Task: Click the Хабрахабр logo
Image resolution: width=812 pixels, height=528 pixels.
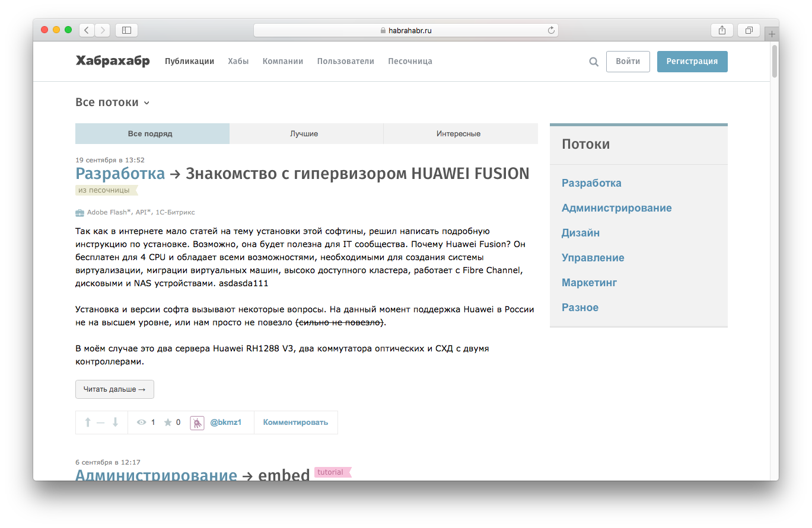Action: point(113,61)
